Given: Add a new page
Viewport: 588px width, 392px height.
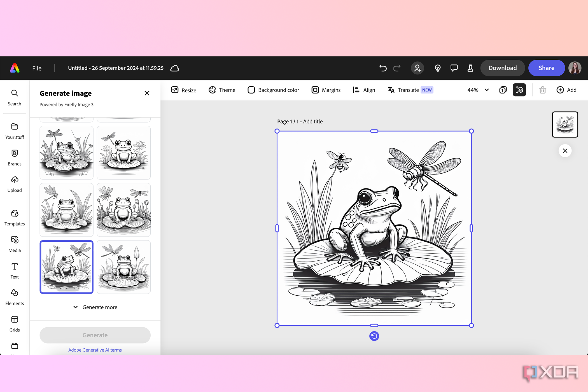Looking at the screenshot, I should [x=566, y=90].
